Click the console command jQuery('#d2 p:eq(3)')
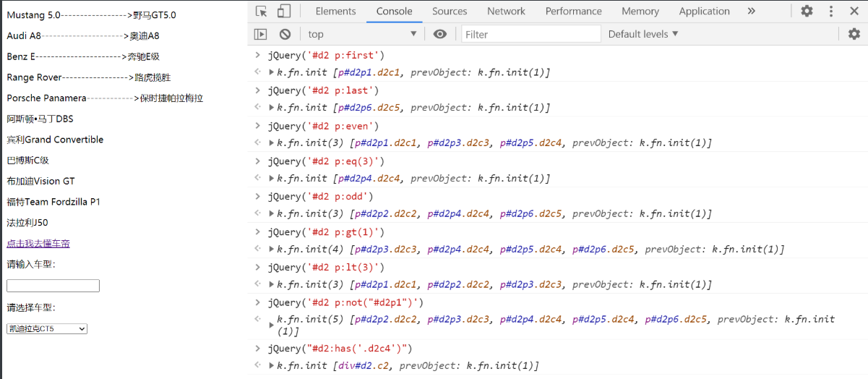 pyautogui.click(x=326, y=161)
